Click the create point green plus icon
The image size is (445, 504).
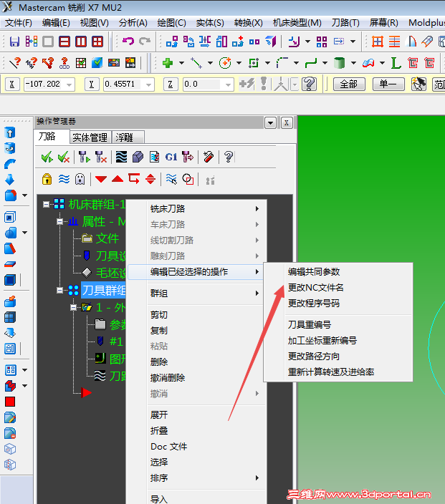tap(167, 63)
